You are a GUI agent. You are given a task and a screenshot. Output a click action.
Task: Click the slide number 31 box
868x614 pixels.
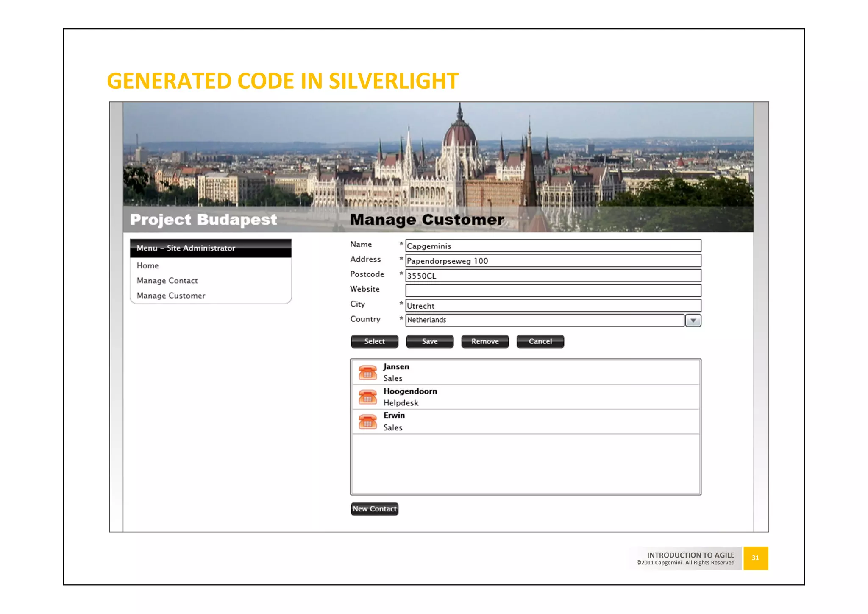[x=756, y=558]
